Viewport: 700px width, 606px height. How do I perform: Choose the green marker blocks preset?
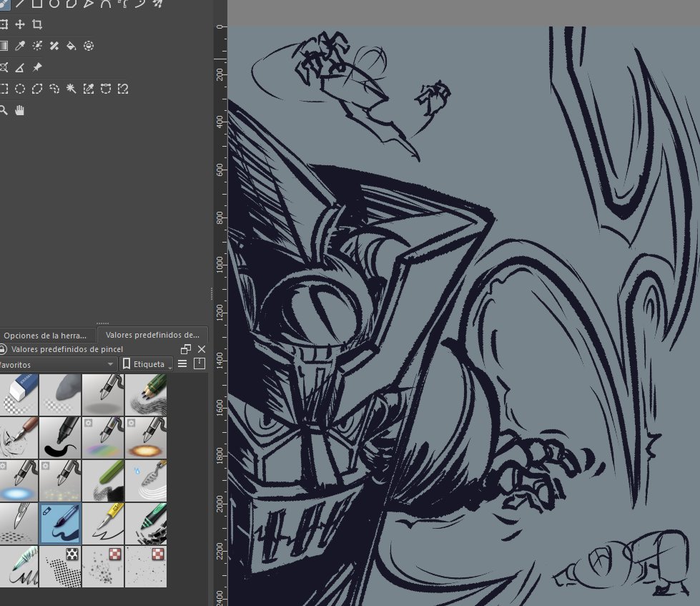pyautogui.click(x=146, y=524)
